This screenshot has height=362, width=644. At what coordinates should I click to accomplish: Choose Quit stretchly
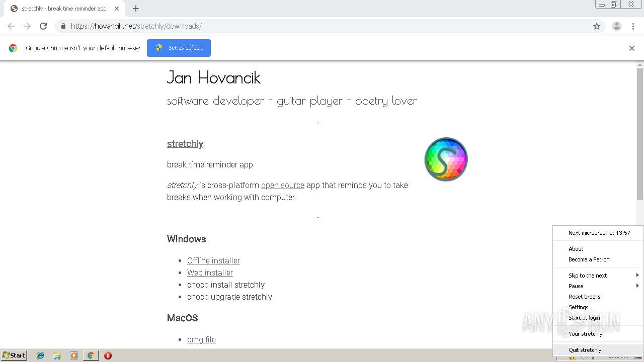pos(598,350)
